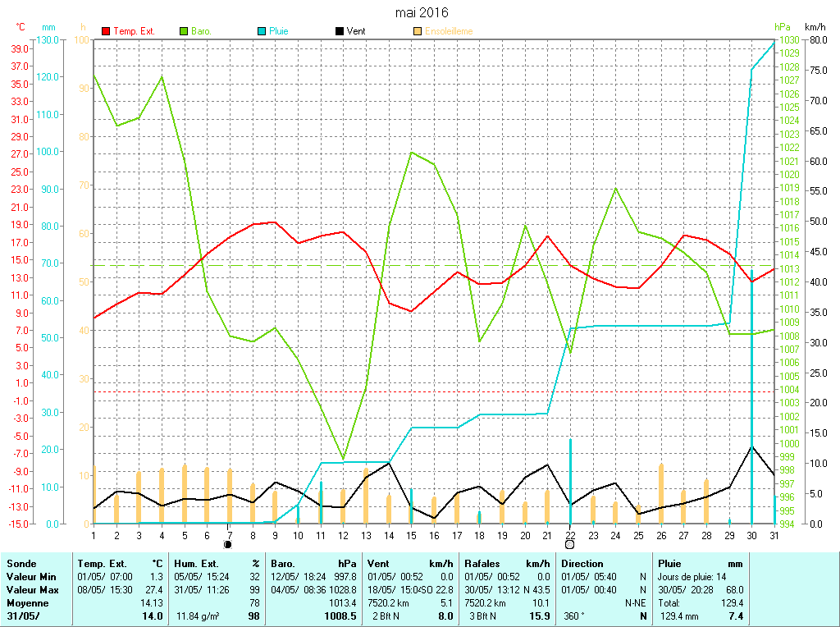Click the full moon icon below day 22
The image size is (840, 627).
pos(569,544)
